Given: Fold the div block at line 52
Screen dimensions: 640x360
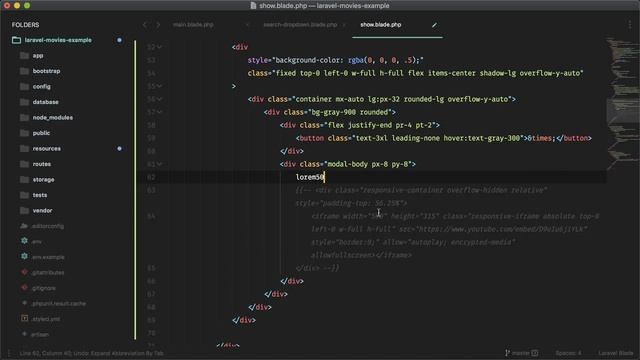Looking at the screenshot, I should tap(160, 47).
